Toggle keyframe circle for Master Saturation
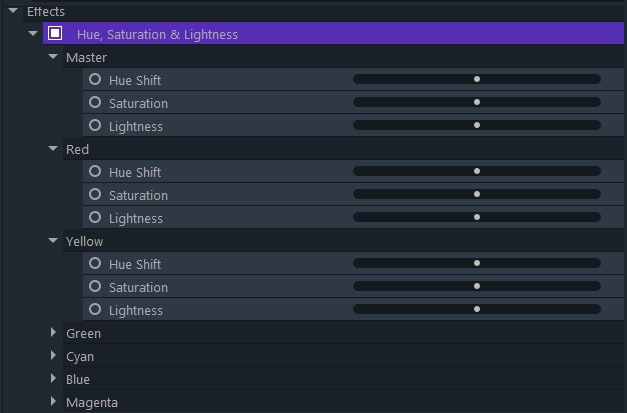Screen dimensions: 627x413 [x=95, y=102]
